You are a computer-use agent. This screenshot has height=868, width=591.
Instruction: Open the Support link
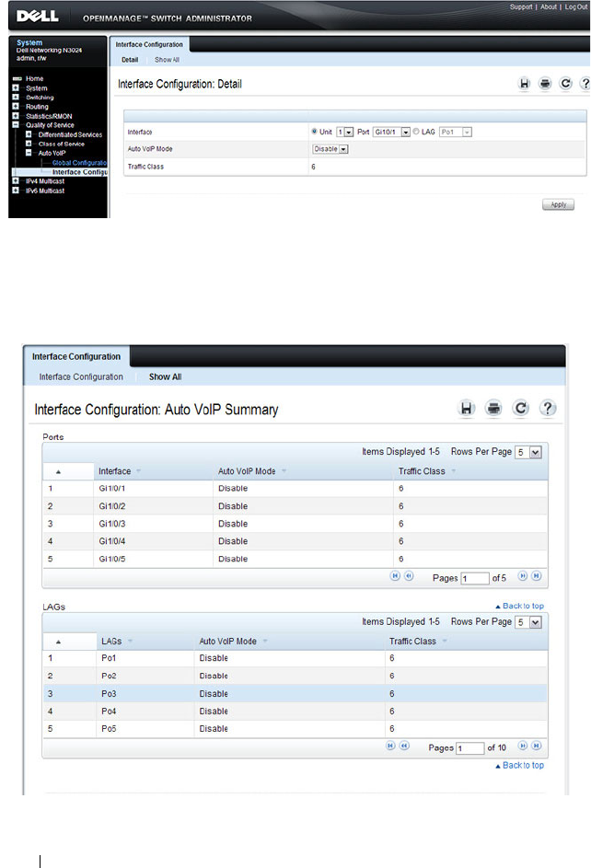[521, 7]
